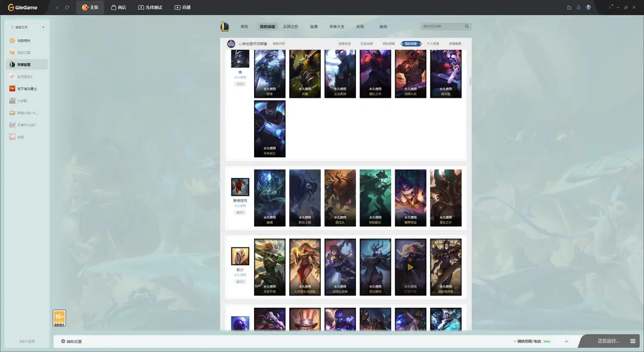
Task: Play the skin video with yellow arrow
Action: 411,267
